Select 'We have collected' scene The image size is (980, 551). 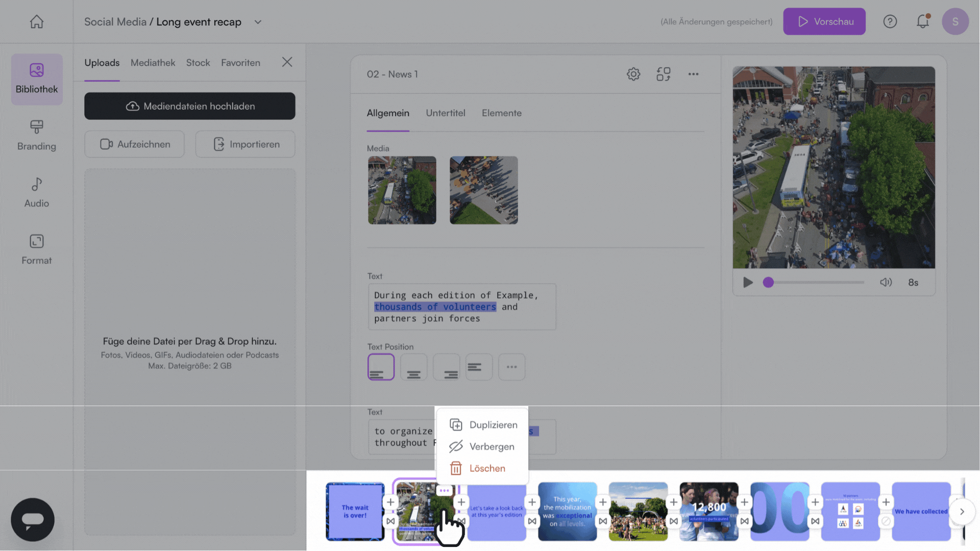921,511
